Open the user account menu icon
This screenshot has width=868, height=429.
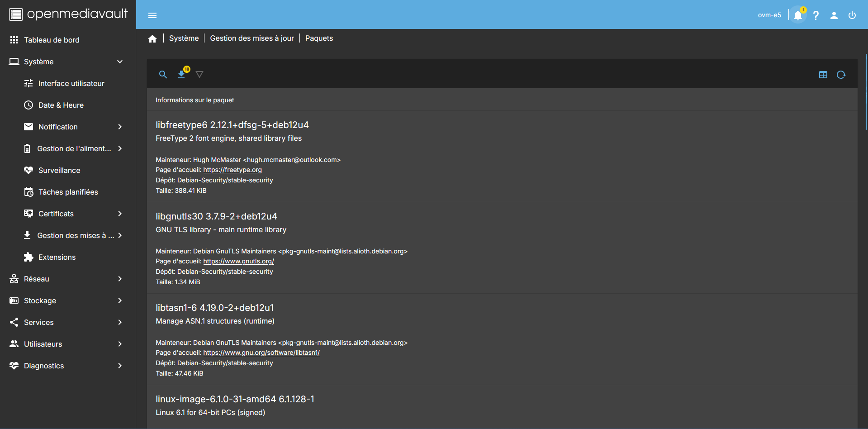point(834,15)
